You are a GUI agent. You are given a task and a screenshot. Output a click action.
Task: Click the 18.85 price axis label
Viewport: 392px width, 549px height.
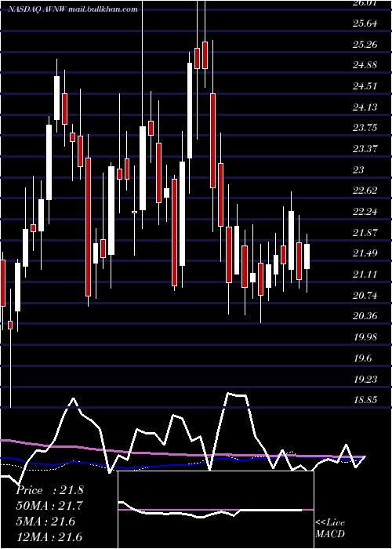pos(365,400)
